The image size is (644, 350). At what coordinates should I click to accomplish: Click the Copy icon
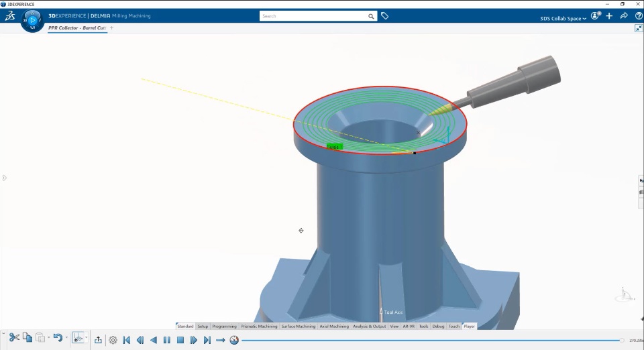pyautogui.click(x=28, y=337)
